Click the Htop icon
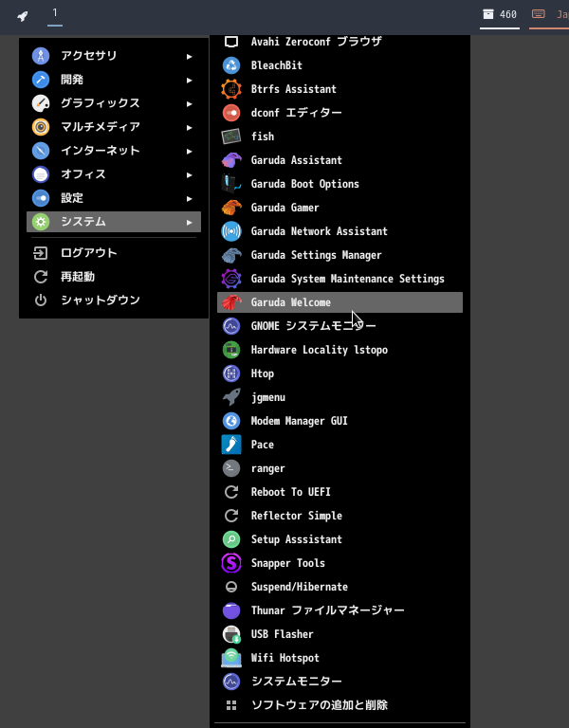 point(231,373)
